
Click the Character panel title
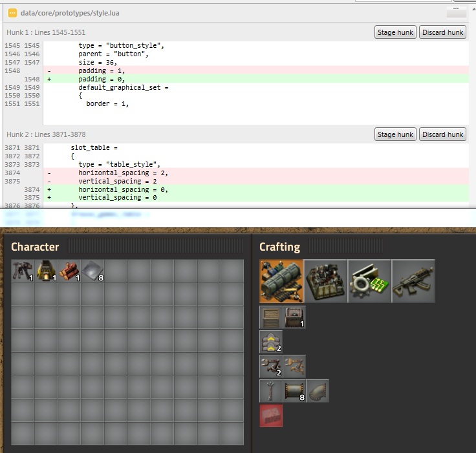[35, 247]
